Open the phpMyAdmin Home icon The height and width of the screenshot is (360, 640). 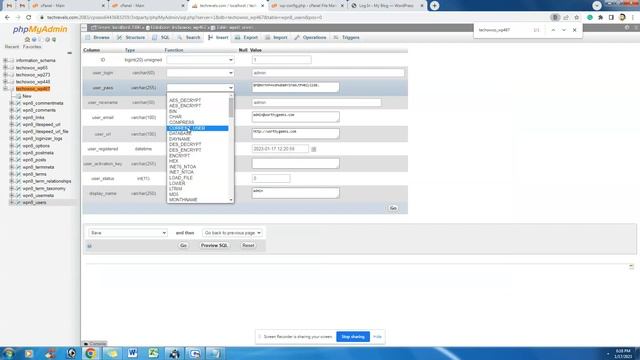click(x=27, y=40)
